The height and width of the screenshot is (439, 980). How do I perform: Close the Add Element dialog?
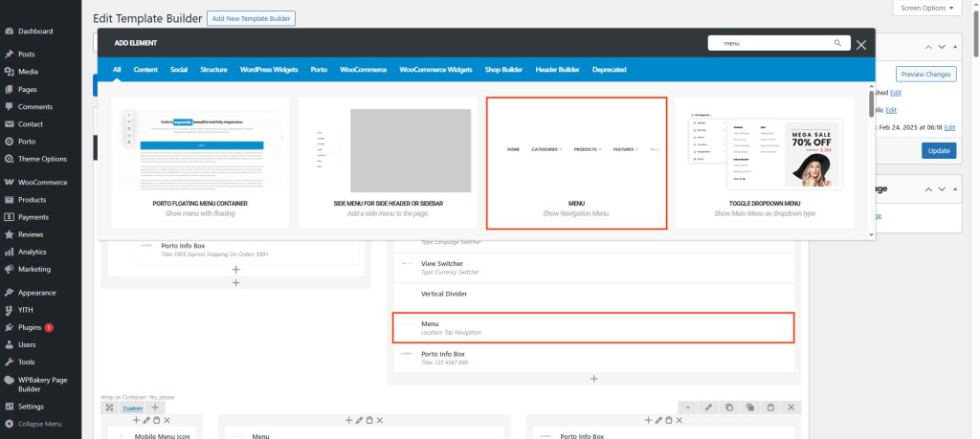tap(861, 44)
